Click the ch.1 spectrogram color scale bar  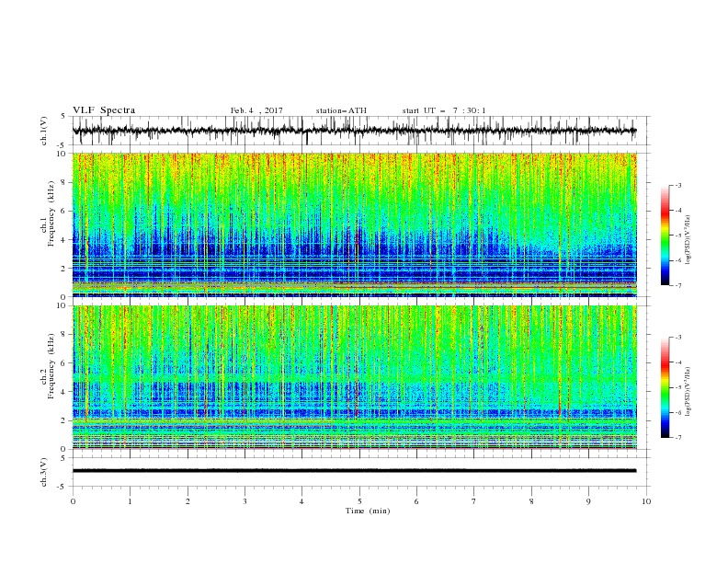pos(665,236)
